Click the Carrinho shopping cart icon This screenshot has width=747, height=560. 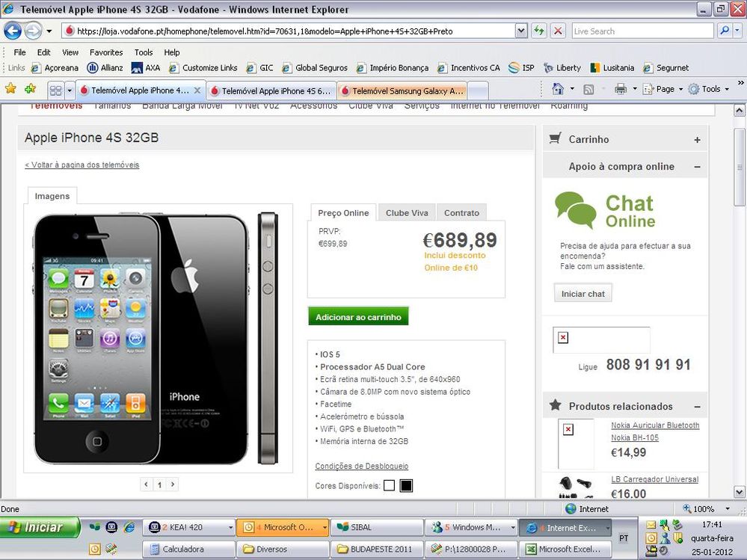pyautogui.click(x=556, y=138)
